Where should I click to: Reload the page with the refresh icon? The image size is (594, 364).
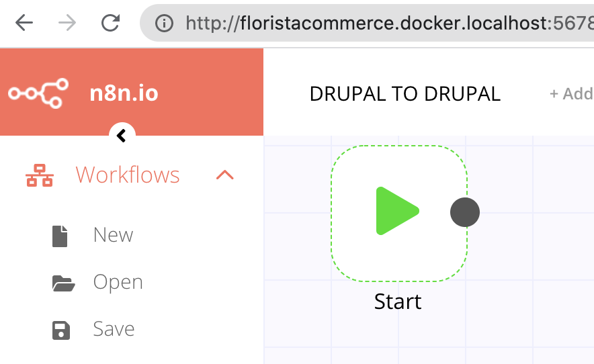[x=110, y=23]
